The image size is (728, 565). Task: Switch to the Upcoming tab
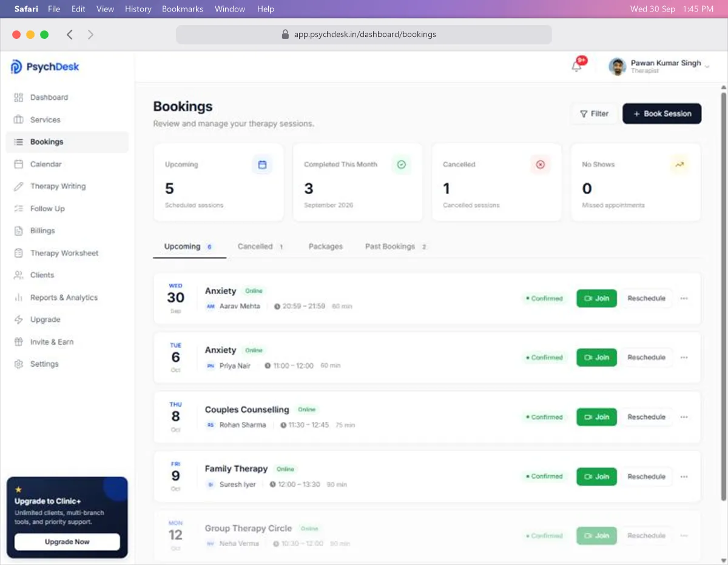click(189, 247)
